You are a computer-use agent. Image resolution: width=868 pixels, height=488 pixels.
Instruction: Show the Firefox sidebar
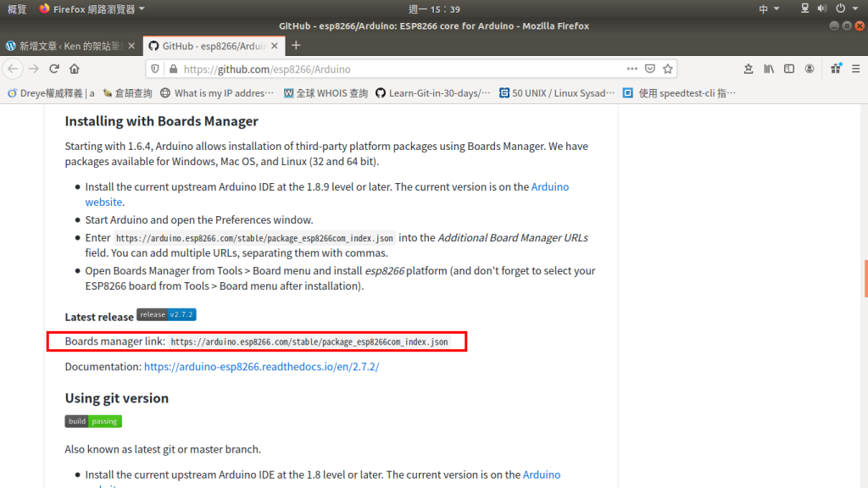pos(789,69)
